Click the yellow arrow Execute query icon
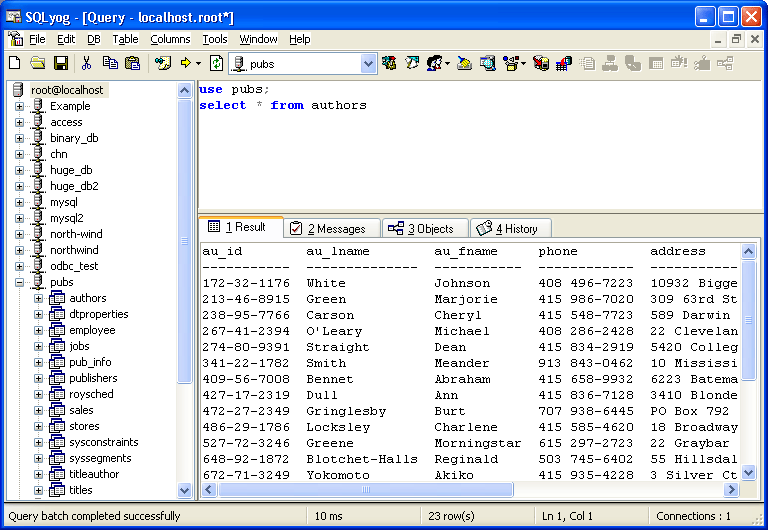768x530 pixels. pyautogui.click(x=186, y=63)
